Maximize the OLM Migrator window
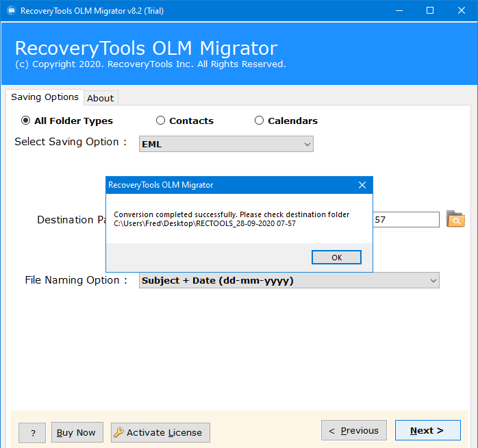 coord(430,11)
